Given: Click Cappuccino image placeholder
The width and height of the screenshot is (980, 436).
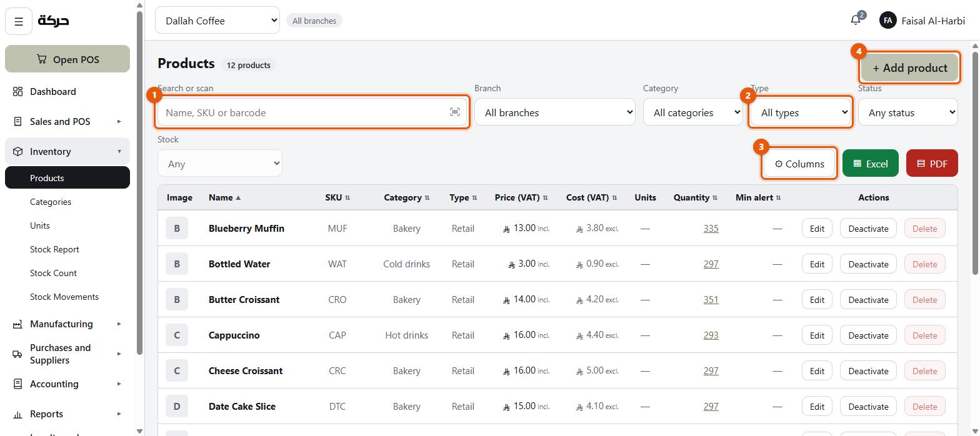Looking at the screenshot, I should (177, 335).
